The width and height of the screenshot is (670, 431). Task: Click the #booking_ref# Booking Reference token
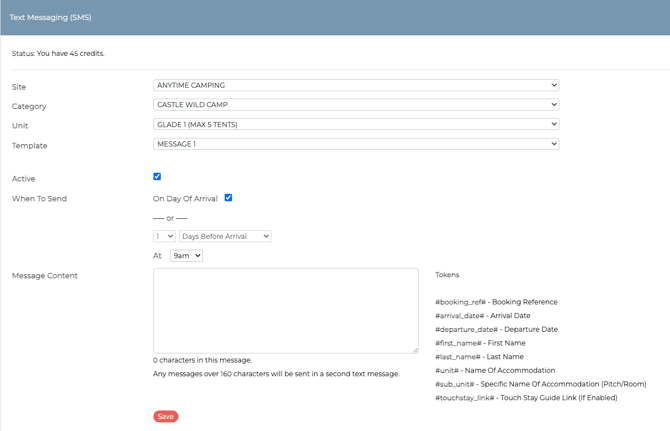(x=496, y=302)
